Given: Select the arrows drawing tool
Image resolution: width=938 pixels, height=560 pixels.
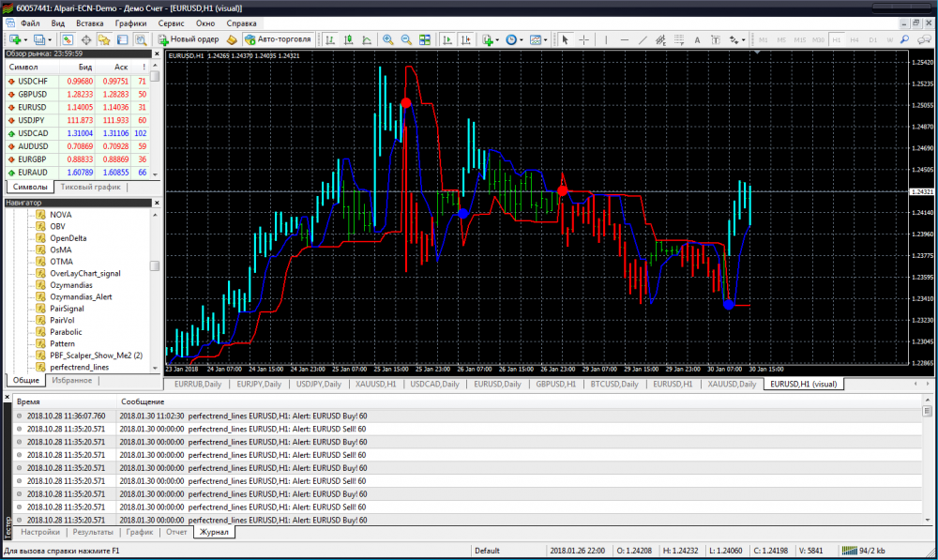Looking at the screenshot, I should [734, 39].
